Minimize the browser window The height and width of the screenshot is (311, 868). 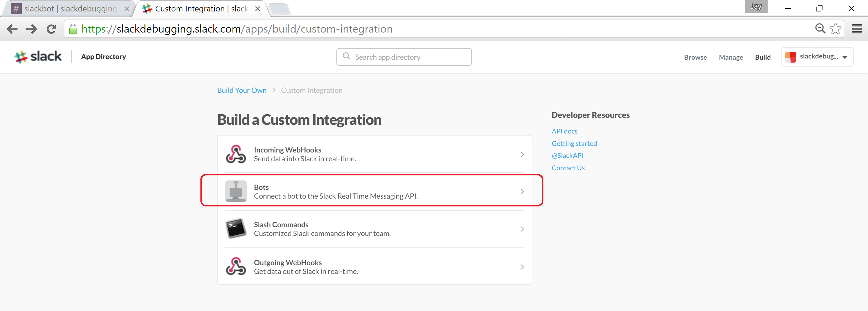pos(788,8)
